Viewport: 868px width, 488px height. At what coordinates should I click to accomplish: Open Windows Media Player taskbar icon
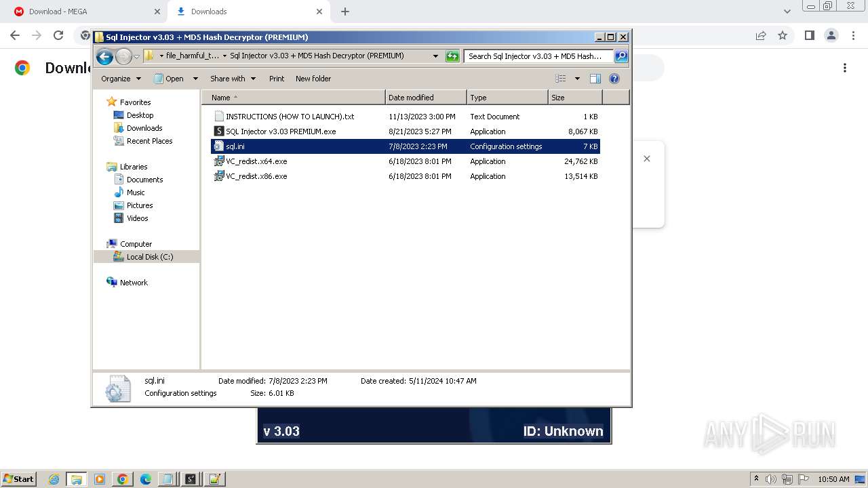click(x=100, y=479)
